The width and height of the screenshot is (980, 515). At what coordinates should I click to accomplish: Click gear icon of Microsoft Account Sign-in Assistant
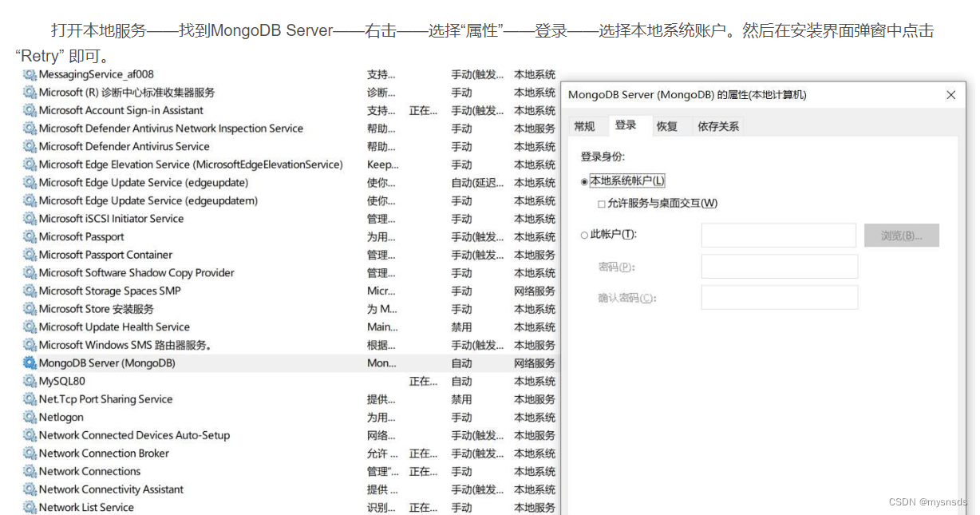[30, 110]
